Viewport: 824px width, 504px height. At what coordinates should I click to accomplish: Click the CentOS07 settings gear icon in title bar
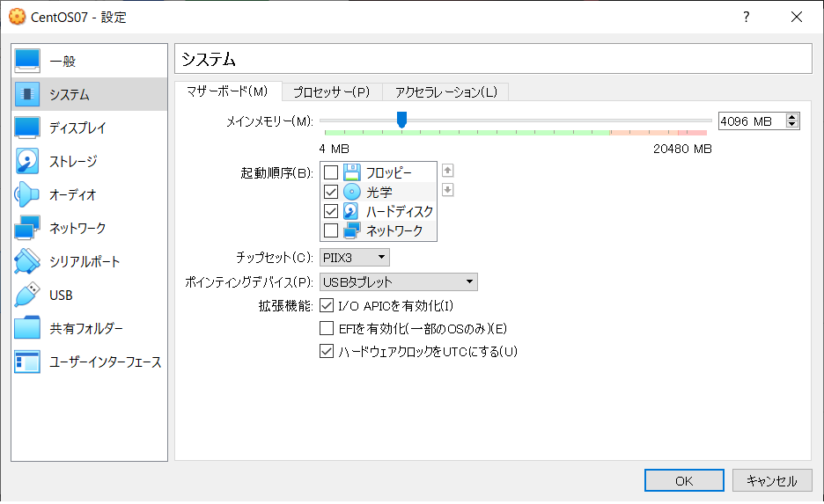[x=17, y=17]
